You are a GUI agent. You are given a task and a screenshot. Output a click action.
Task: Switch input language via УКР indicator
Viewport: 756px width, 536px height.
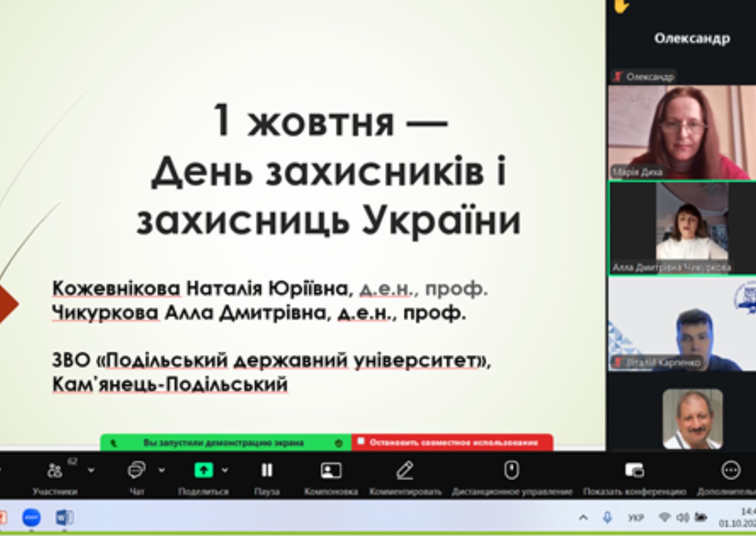pos(636,517)
